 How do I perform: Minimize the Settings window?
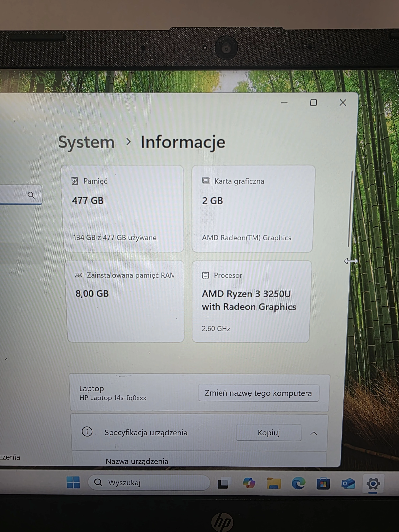pyautogui.click(x=284, y=103)
